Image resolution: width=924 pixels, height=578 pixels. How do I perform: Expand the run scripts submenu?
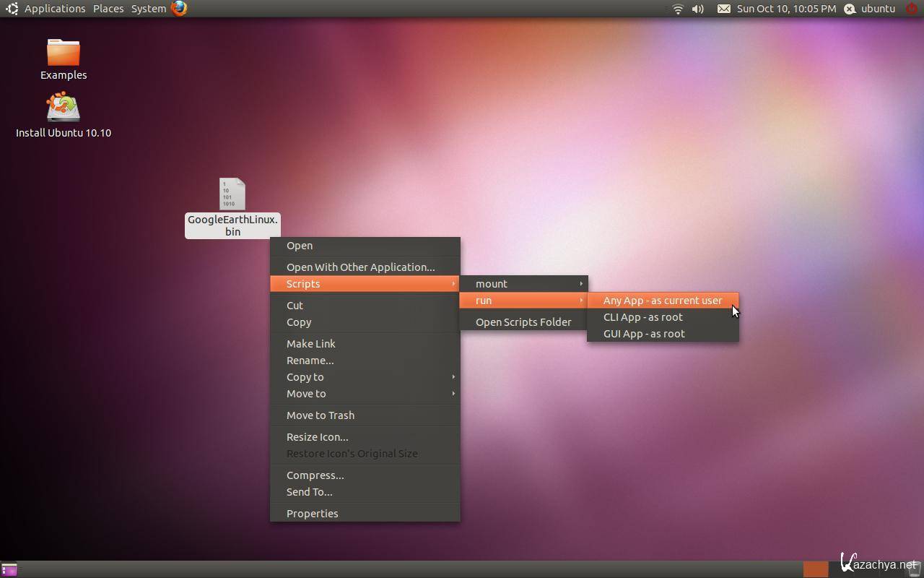point(524,301)
